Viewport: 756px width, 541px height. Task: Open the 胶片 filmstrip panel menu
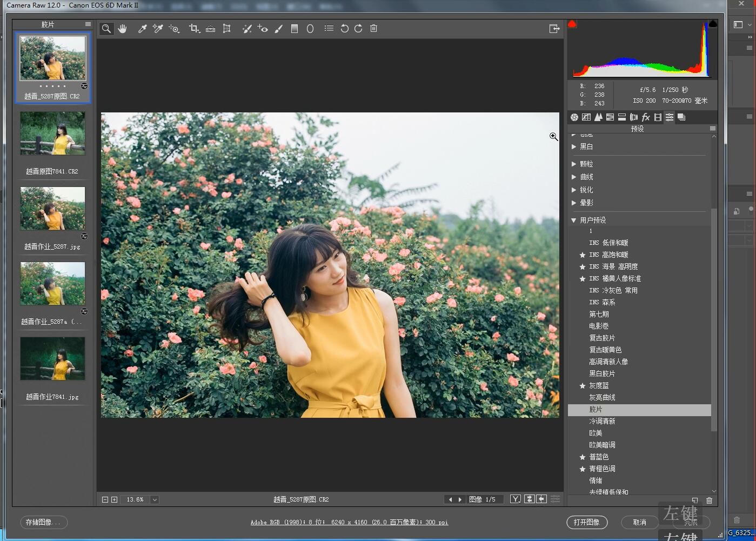pos(88,24)
